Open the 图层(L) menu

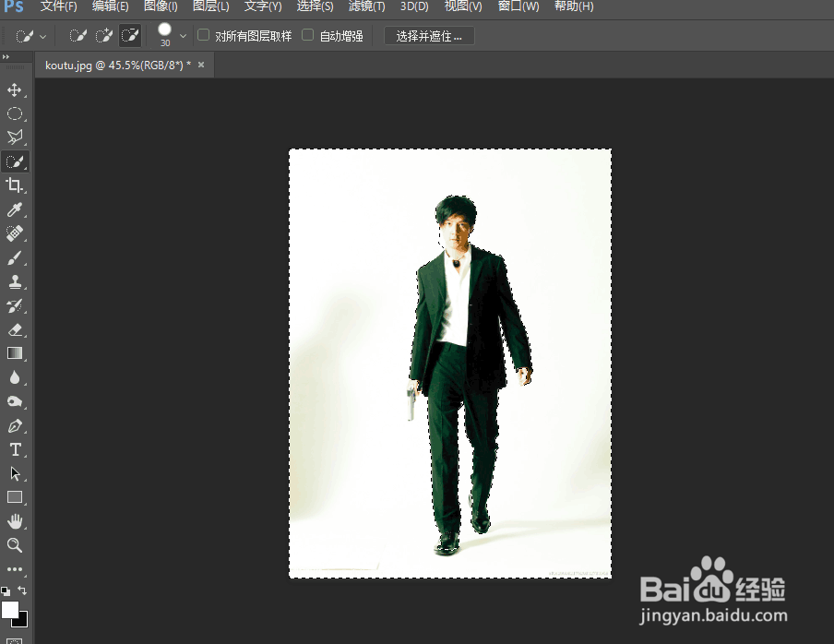coord(211,6)
